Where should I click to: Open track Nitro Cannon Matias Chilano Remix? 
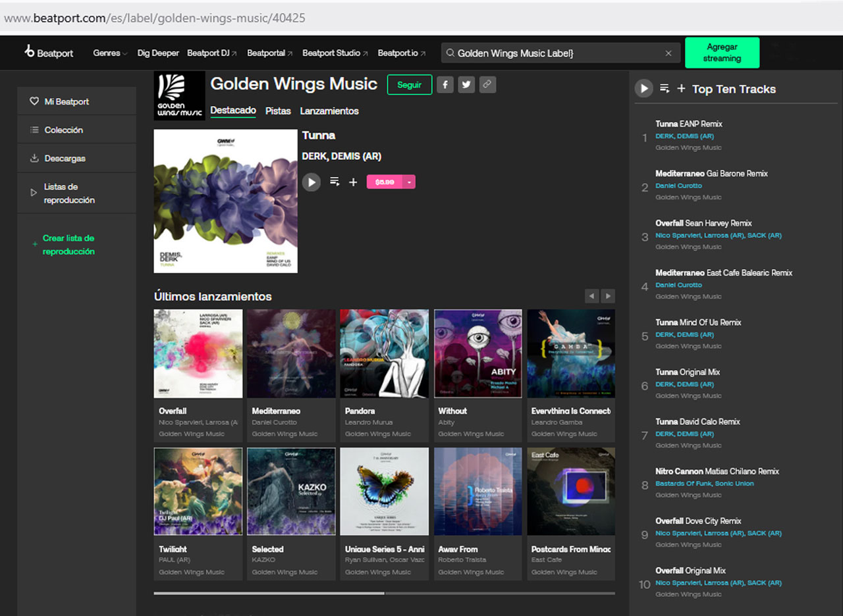point(717,471)
